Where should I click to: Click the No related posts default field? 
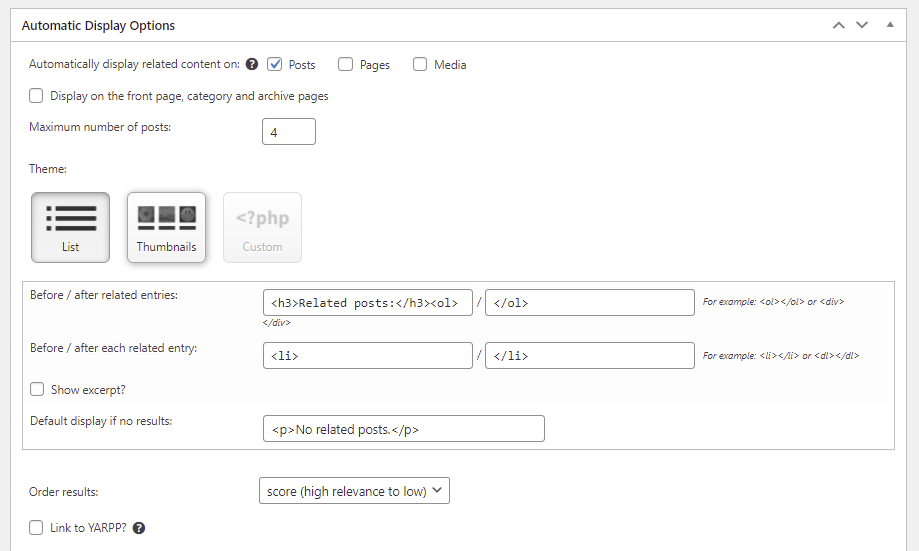click(x=403, y=429)
